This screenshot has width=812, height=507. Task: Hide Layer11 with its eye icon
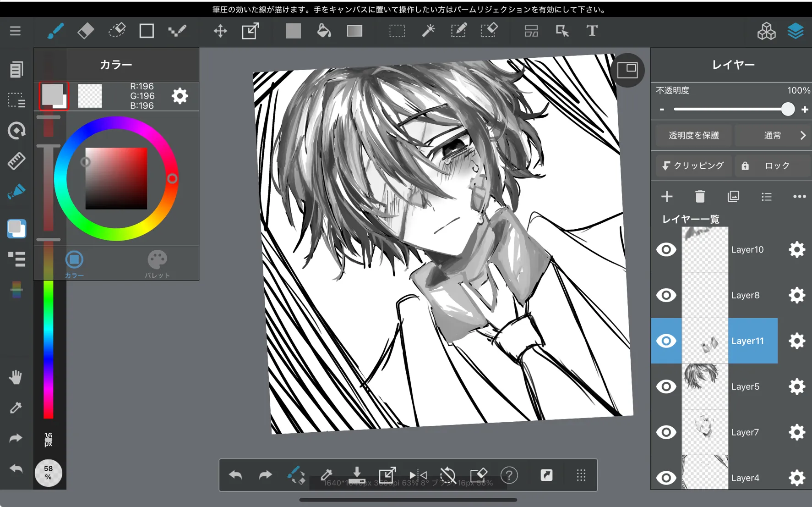(666, 341)
